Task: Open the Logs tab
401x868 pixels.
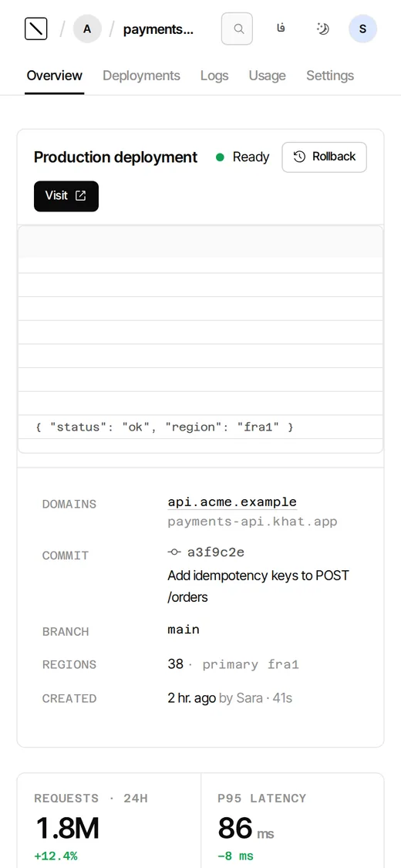Action: click(x=214, y=76)
